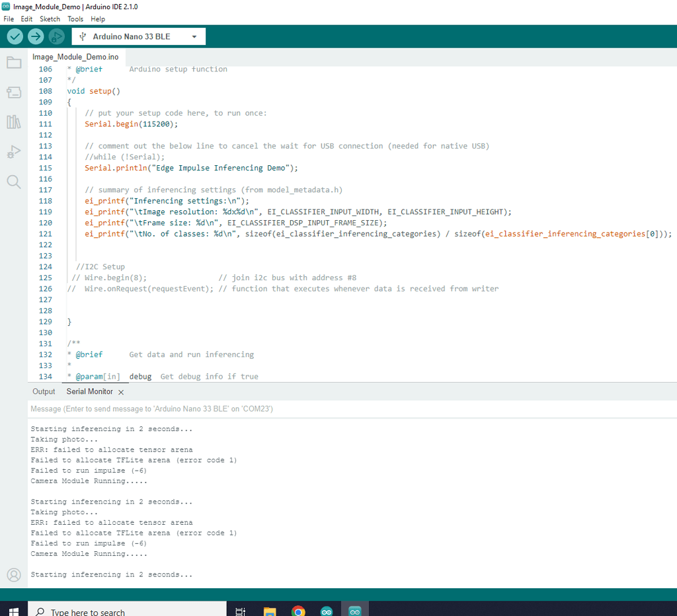Open the Boards Manager sidebar icon
The height and width of the screenshot is (616, 677).
13,93
